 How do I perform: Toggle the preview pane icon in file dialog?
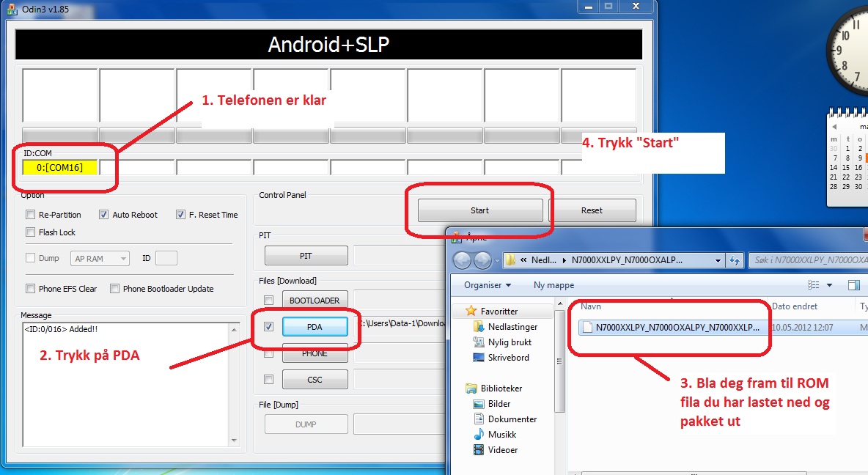[x=853, y=285]
